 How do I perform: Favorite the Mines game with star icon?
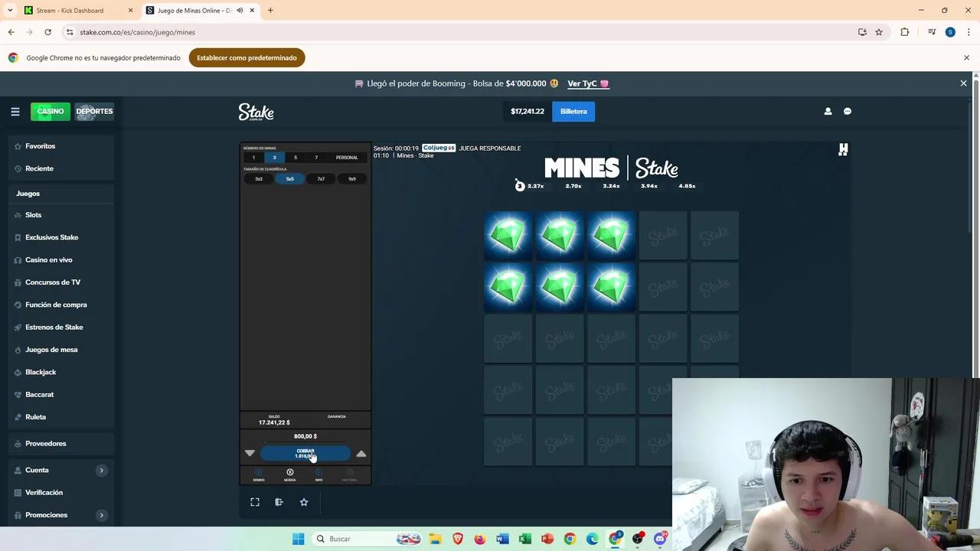point(304,502)
